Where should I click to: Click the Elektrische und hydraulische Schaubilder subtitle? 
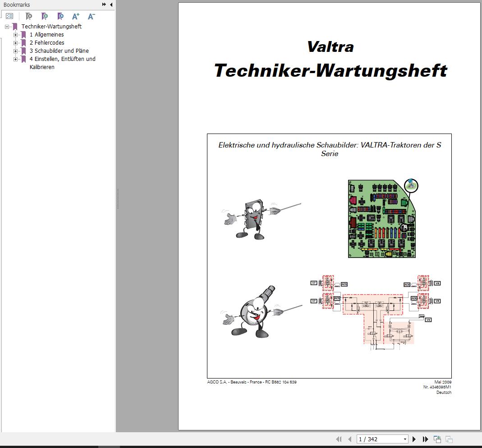(330, 149)
